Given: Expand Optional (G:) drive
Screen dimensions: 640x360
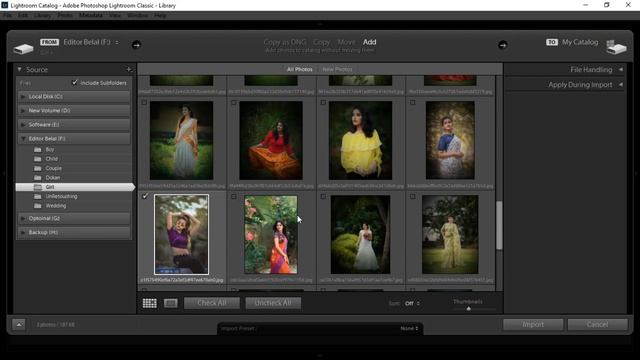Looking at the screenshot, I should click(23, 218).
